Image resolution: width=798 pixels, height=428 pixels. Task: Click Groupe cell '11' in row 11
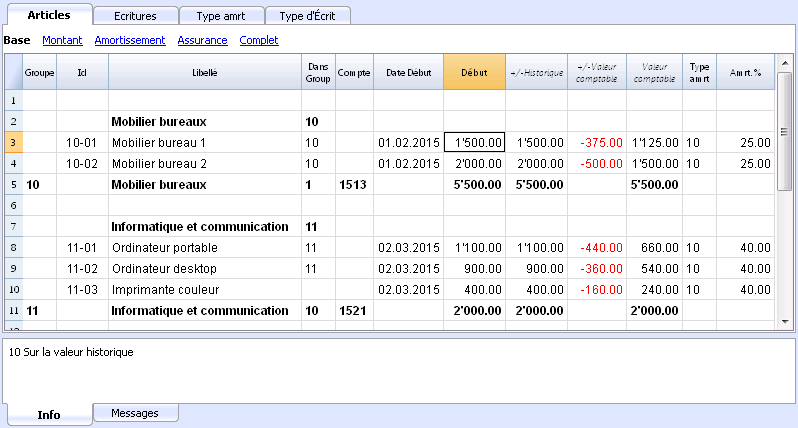tap(39, 310)
